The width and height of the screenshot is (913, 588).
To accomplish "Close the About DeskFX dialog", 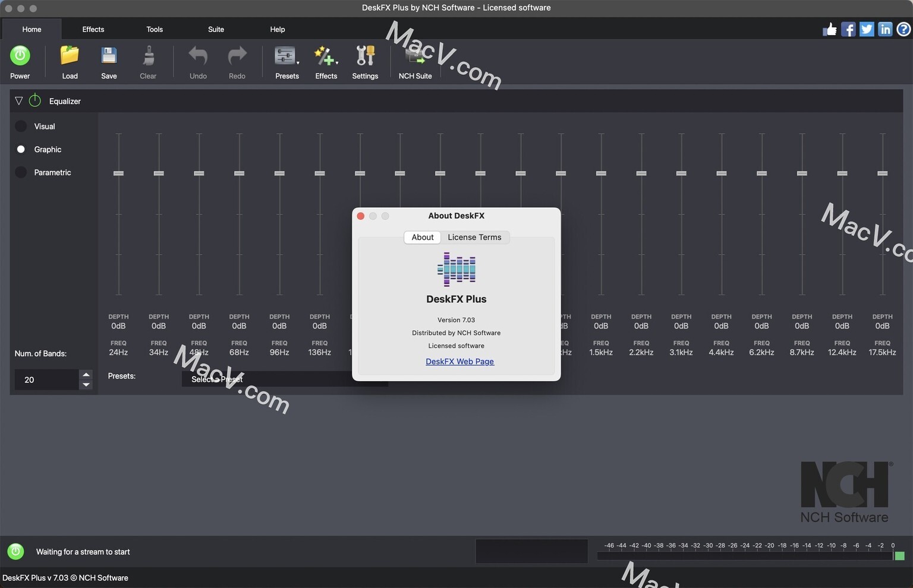I will [x=360, y=216].
